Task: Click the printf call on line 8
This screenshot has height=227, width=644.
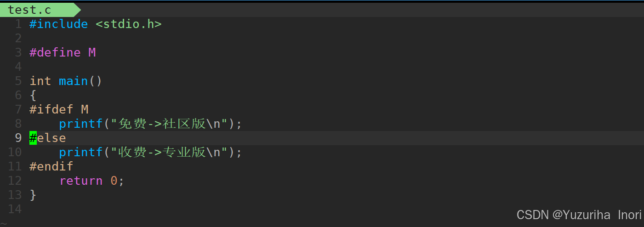Action: (80, 124)
